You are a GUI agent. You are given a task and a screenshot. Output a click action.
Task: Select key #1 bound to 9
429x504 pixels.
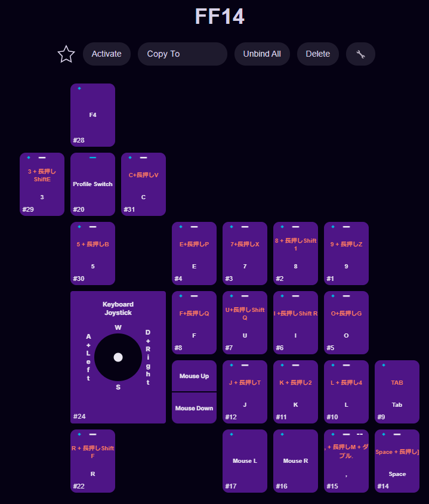coord(346,253)
